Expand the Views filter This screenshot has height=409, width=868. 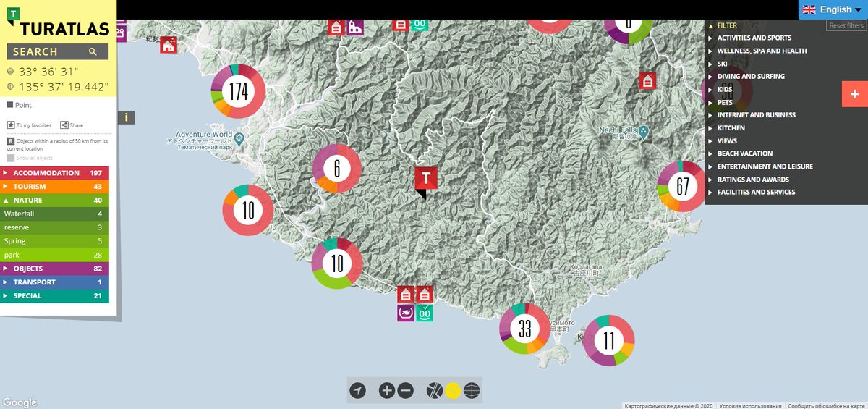tap(728, 140)
